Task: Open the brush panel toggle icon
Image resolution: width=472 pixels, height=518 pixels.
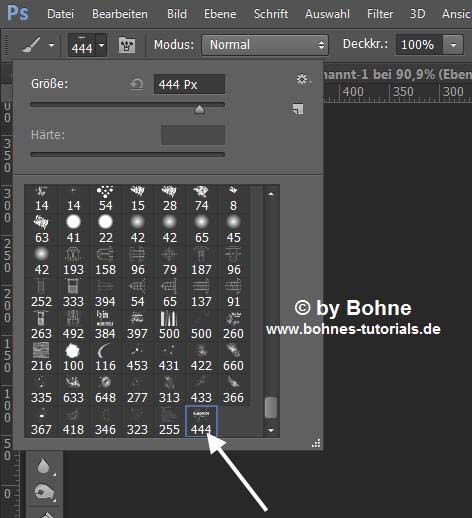Action: pyautogui.click(x=127, y=45)
